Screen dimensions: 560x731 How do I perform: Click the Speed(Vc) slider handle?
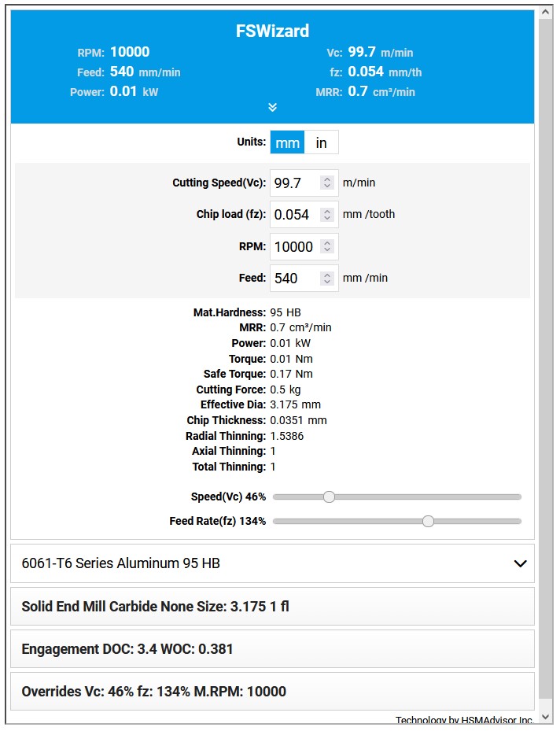pos(329,497)
